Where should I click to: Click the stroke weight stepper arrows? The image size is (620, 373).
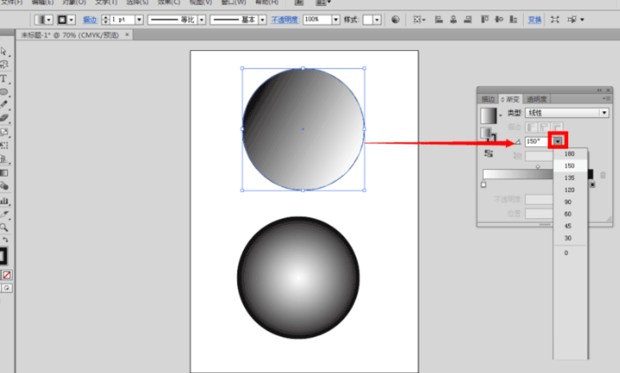pyautogui.click(x=105, y=19)
